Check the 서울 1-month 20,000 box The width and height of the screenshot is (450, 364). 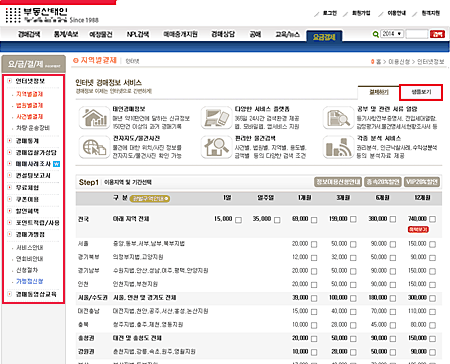[314, 244]
